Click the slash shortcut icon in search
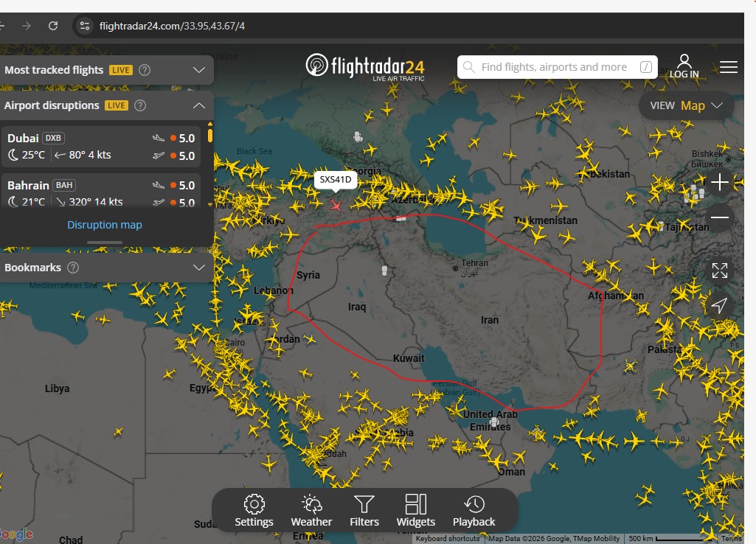 [x=646, y=67]
